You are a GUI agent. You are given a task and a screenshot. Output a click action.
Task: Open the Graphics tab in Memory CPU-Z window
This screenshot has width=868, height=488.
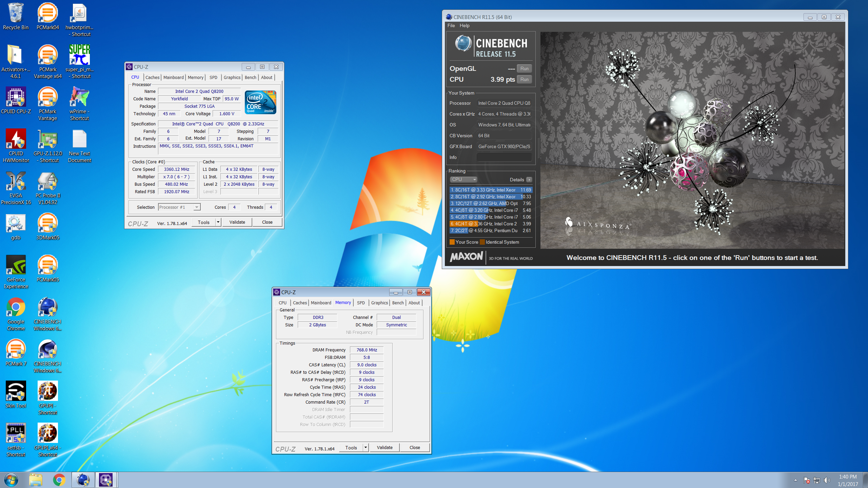(x=379, y=303)
